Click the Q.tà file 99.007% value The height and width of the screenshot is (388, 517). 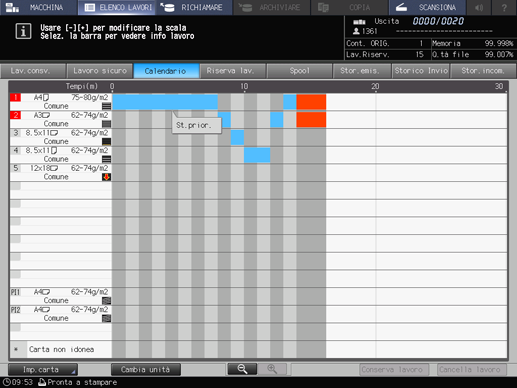[499, 54]
